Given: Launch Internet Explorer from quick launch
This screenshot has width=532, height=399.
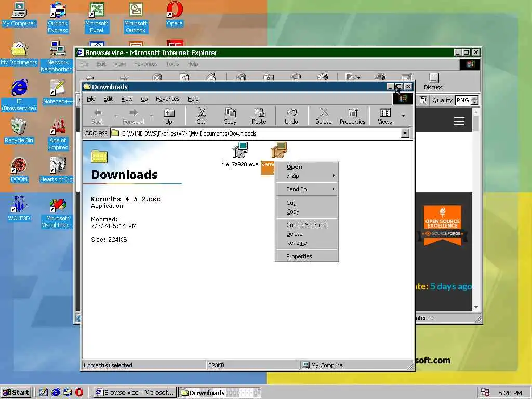Looking at the screenshot, I should point(56,393).
